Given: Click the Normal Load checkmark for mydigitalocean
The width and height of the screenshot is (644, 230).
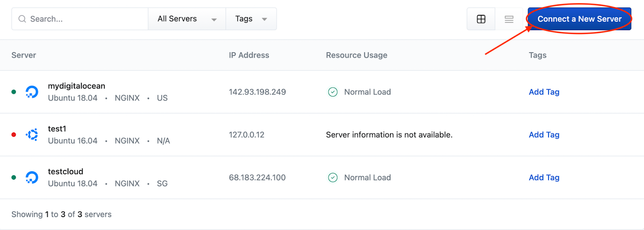Looking at the screenshot, I should 333,92.
